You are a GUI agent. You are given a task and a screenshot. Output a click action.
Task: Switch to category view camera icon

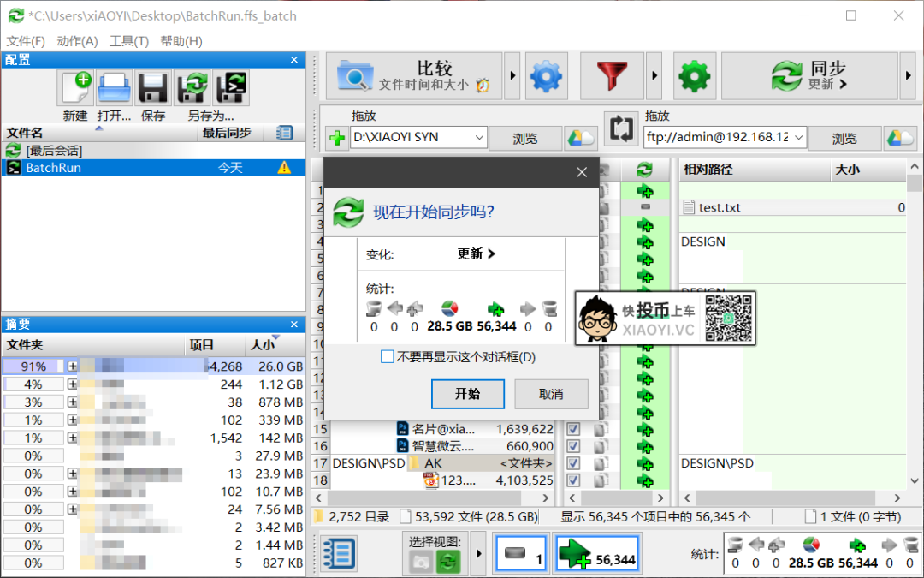[421, 562]
